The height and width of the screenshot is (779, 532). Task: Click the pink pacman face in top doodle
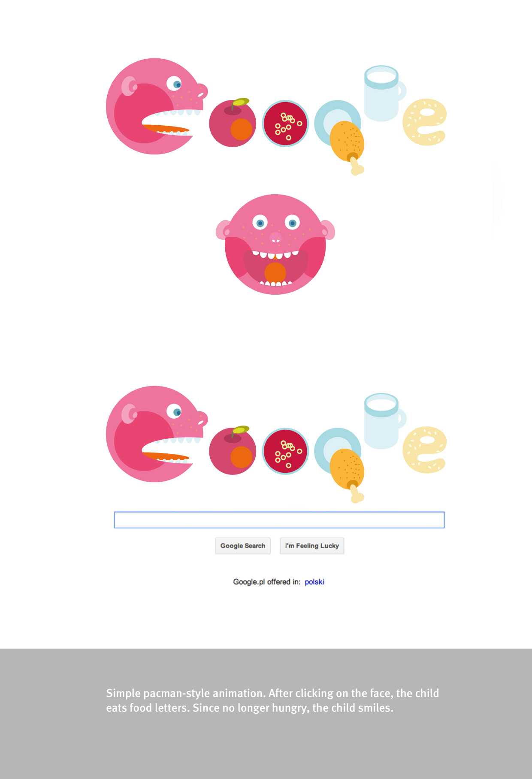(x=157, y=106)
